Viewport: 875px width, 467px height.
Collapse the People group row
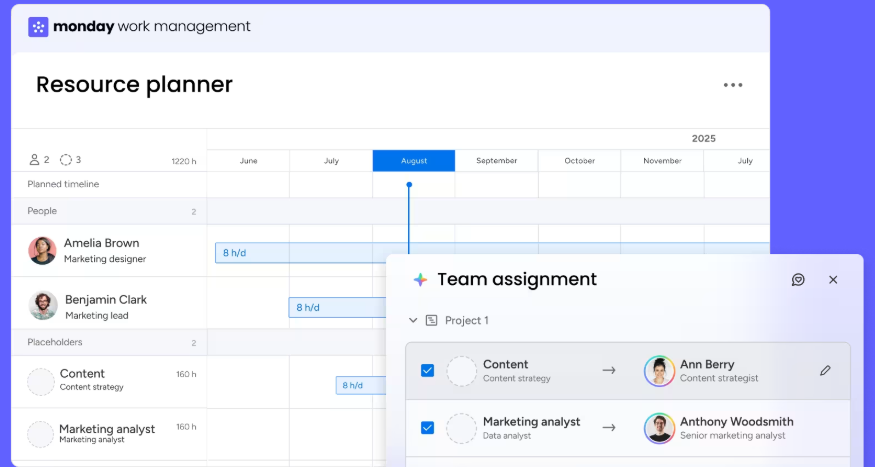coord(42,211)
